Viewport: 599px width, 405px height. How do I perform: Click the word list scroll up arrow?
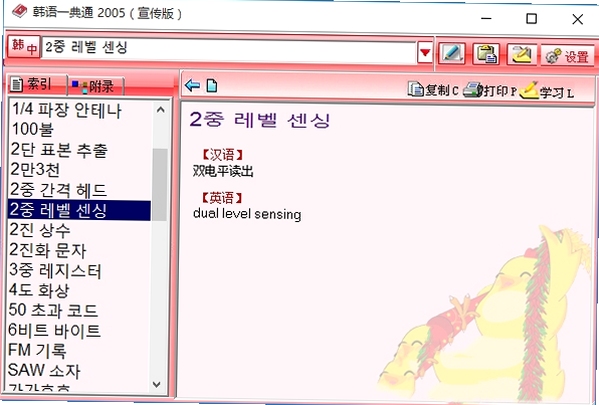160,110
